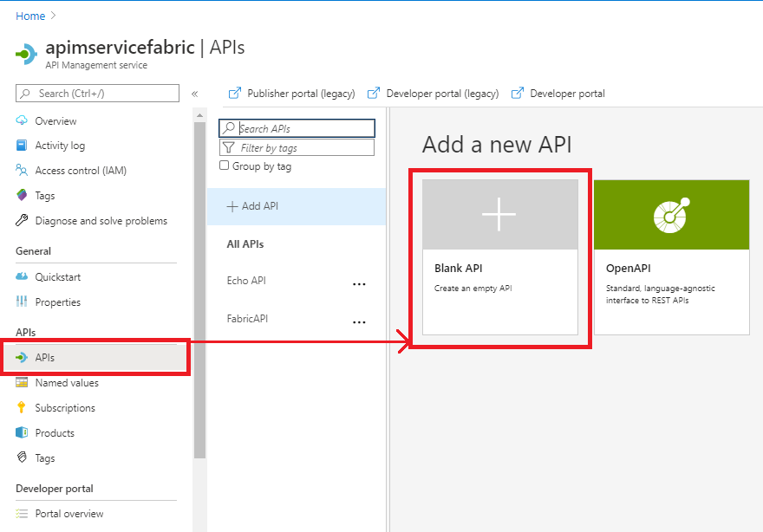Select APIs in the sidebar

point(95,358)
